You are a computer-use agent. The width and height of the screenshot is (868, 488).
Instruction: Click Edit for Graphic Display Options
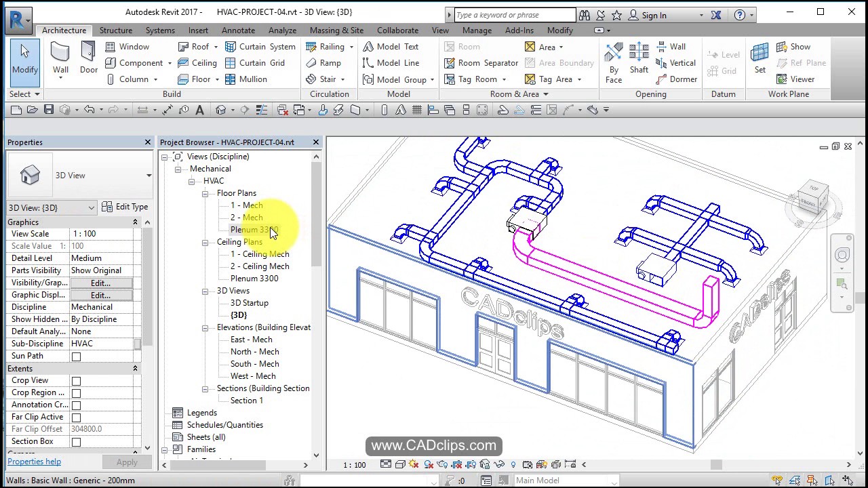100,296
